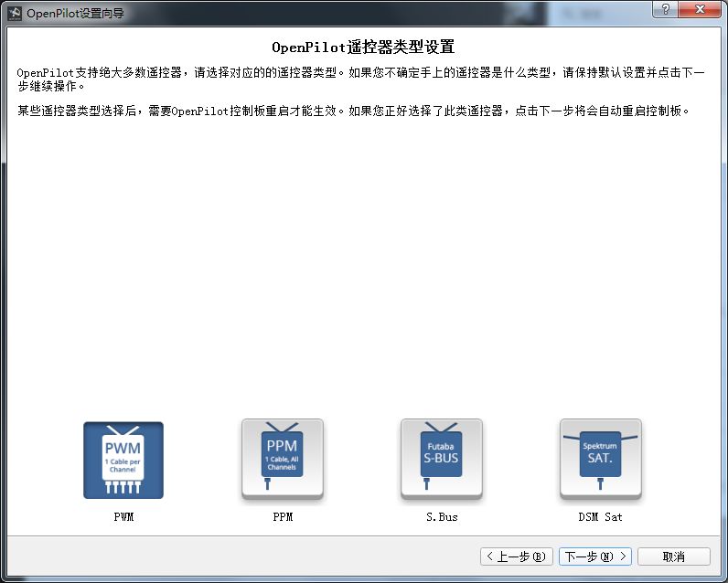Click the right chevron on 下一步 button

[x=623, y=556]
